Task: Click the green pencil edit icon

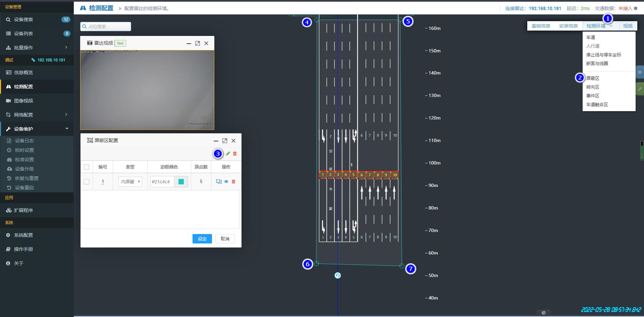Action: (x=228, y=153)
